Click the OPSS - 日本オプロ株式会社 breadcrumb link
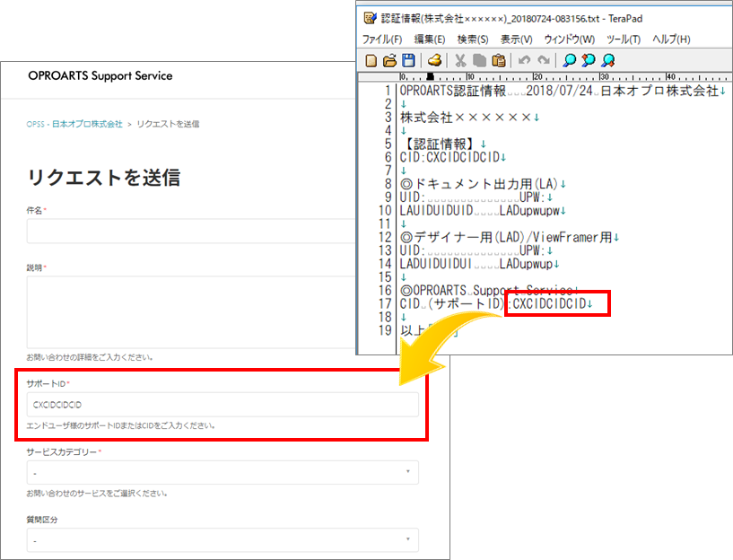Screen dimensions: 733x560 coord(74,124)
